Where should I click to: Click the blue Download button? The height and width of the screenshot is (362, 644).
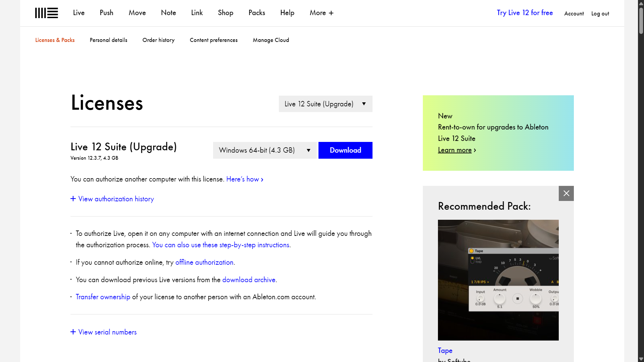pyautogui.click(x=345, y=150)
